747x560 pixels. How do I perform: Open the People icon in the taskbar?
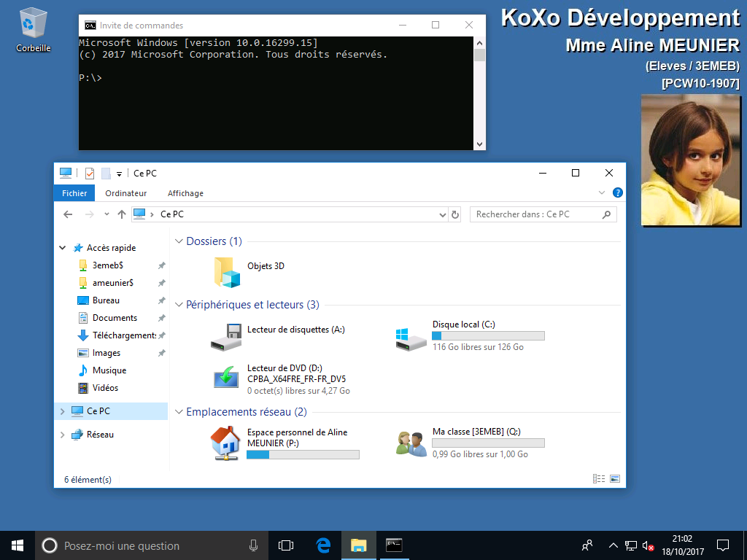tap(587, 545)
